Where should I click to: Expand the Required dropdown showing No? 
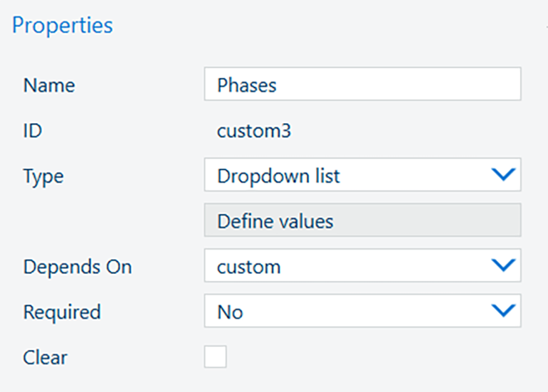(362, 311)
